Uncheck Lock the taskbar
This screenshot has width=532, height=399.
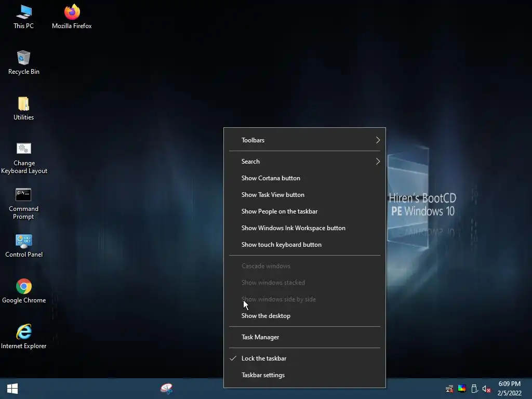(304, 358)
